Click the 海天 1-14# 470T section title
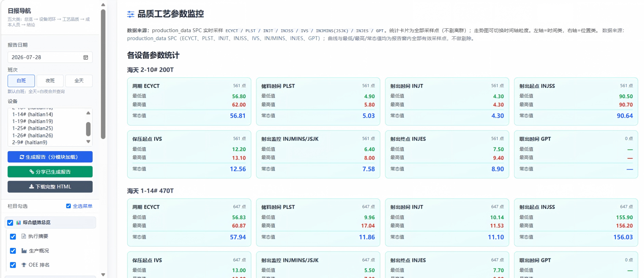 coord(150,191)
